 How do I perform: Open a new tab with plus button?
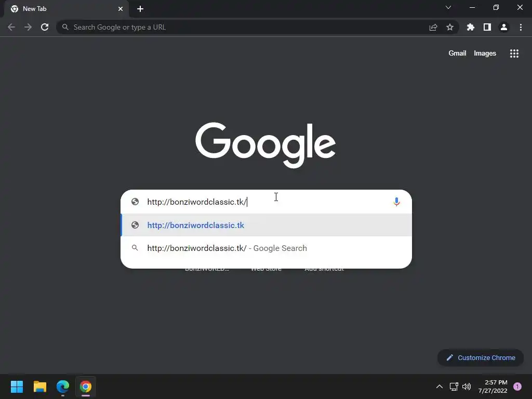pos(140,9)
